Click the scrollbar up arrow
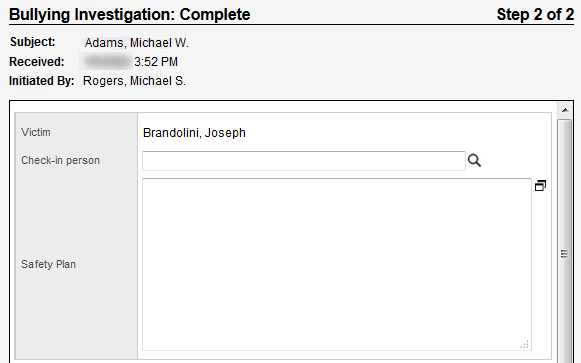Screen dimensions: 581x363 point(565,110)
